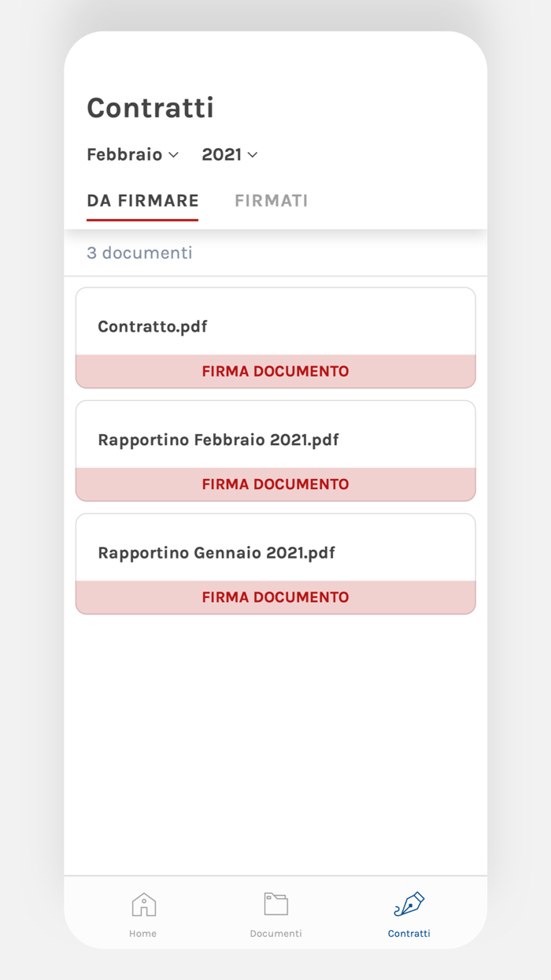Sign Rapportino Febbraio 2021.pdf
551x980 pixels.
275,484
